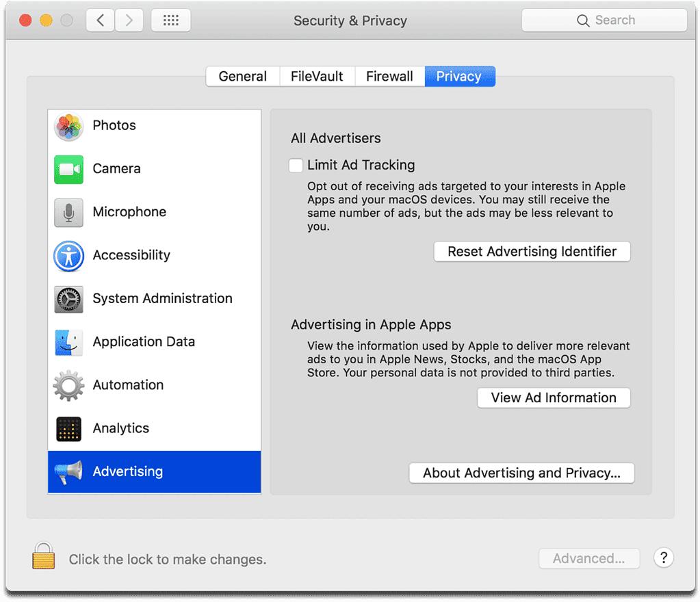This screenshot has width=700, height=602.
Task: Open Automation category gear icon
Action: 68,385
